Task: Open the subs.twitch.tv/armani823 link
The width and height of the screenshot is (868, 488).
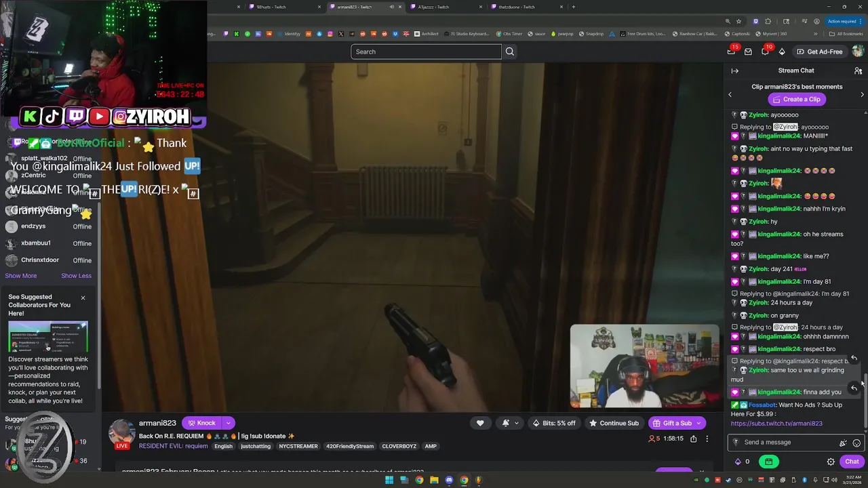Action: [x=776, y=424]
